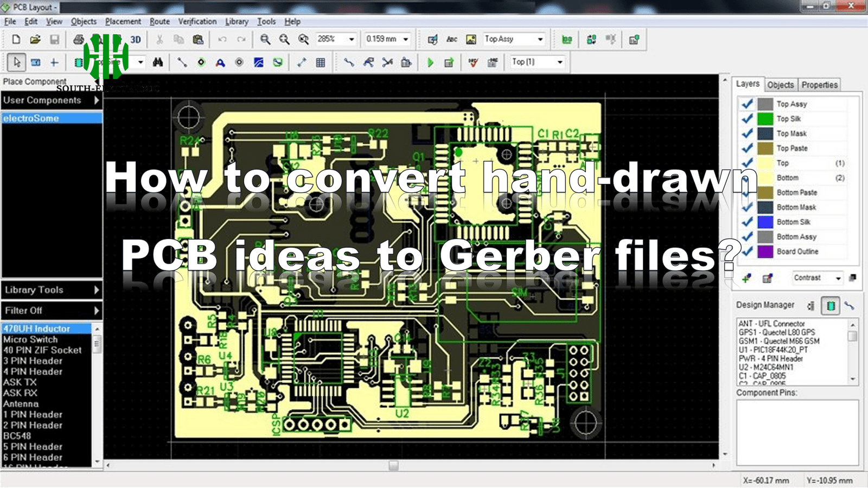The height and width of the screenshot is (488, 868).
Task: Click the open file folder icon
Action: click(x=35, y=40)
